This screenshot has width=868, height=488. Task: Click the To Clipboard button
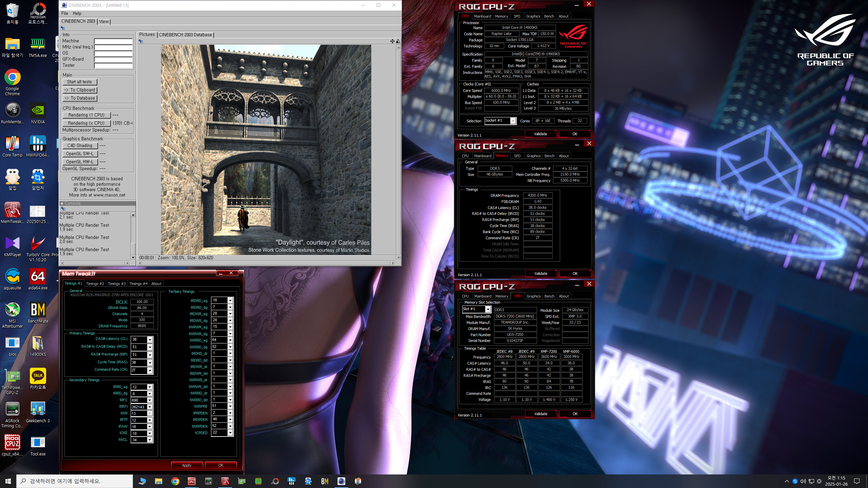pos(80,90)
